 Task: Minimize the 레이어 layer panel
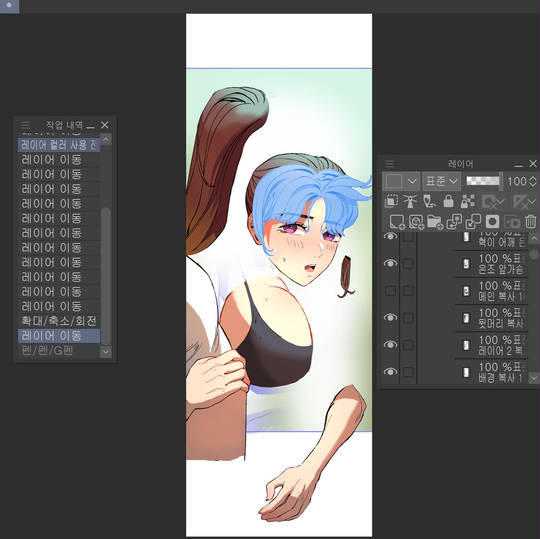click(518, 165)
